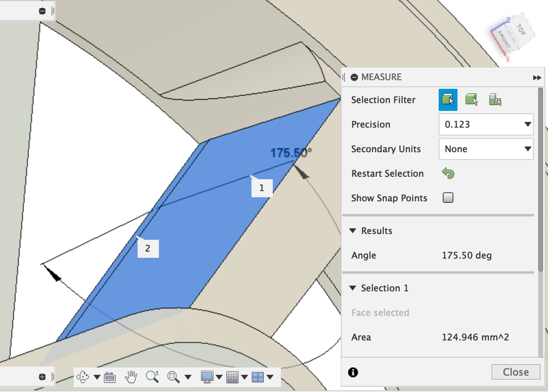Click the Restart Selection green arrow
The width and height of the screenshot is (548, 392).
[448, 173]
